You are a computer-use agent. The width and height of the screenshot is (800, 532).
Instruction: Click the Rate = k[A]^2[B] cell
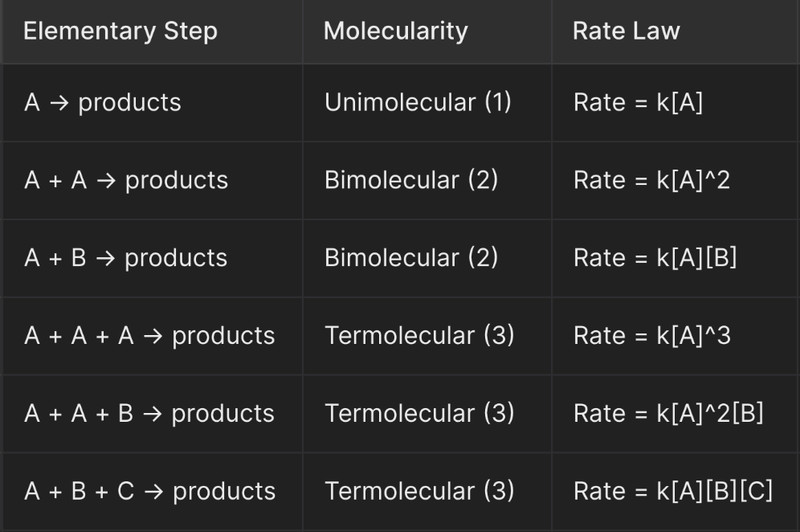coord(668,413)
